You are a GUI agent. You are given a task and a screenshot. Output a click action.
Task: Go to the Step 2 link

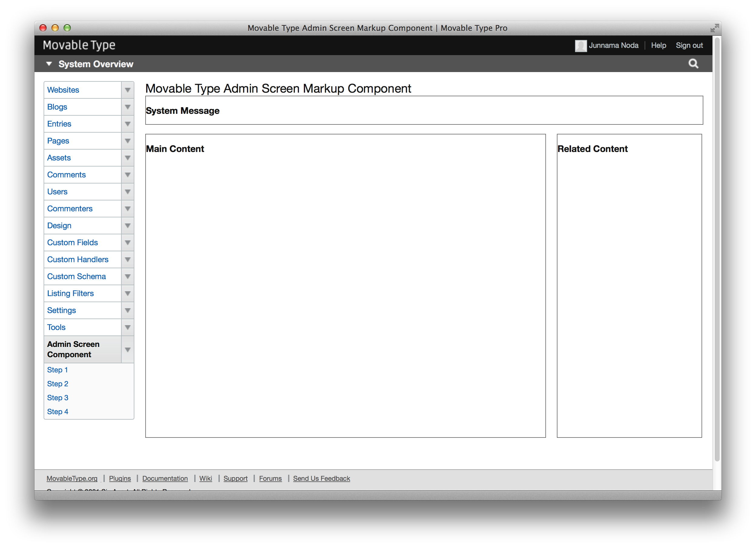(57, 385)
